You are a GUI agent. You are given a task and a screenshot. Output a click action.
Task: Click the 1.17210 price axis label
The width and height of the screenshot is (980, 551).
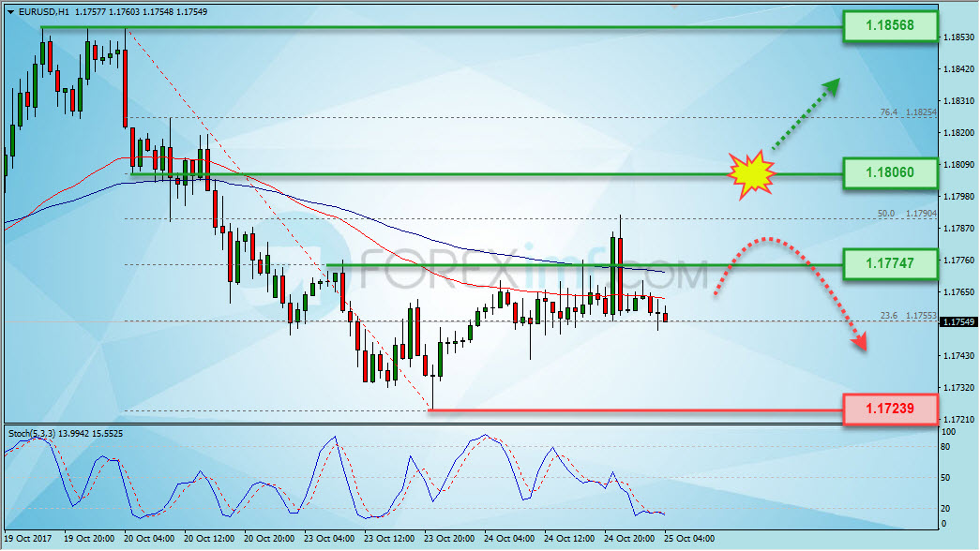958,419
